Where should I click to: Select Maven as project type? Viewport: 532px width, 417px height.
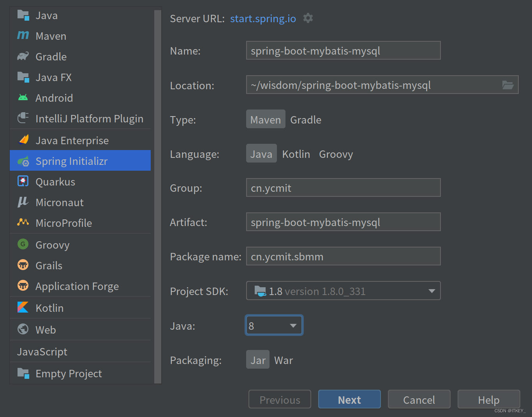coord(266,120)
